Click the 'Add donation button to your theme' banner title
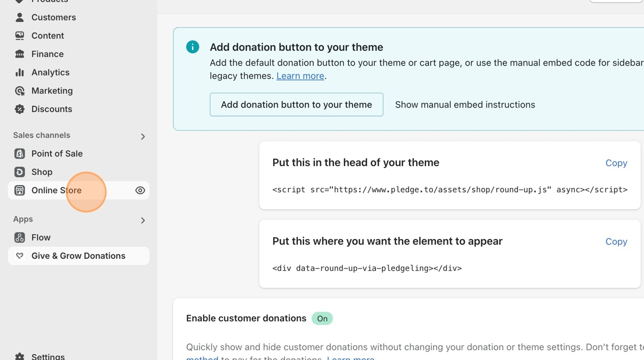The width and height of the screenshot is (644, 360). [x=296, y=47]
